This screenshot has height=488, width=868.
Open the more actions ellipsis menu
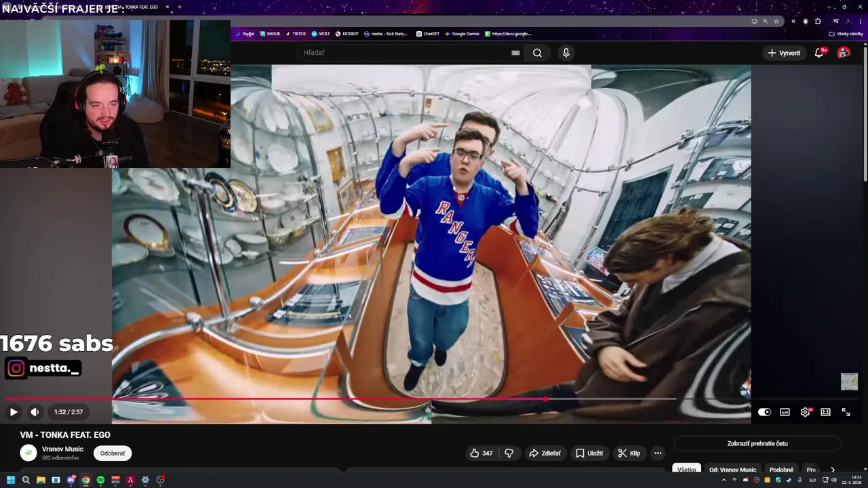pos(658,453)
